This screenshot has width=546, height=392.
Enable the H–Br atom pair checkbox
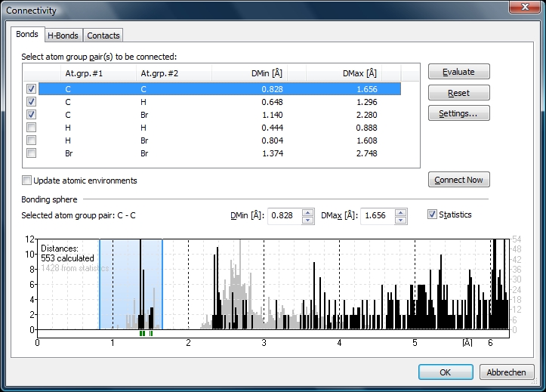point(31,140)
